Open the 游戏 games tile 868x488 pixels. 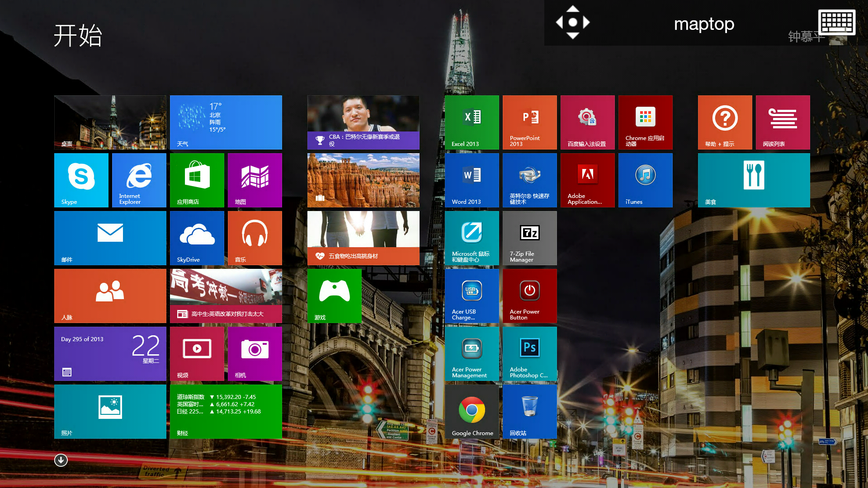pyautogui.click(x=335, y=296)
